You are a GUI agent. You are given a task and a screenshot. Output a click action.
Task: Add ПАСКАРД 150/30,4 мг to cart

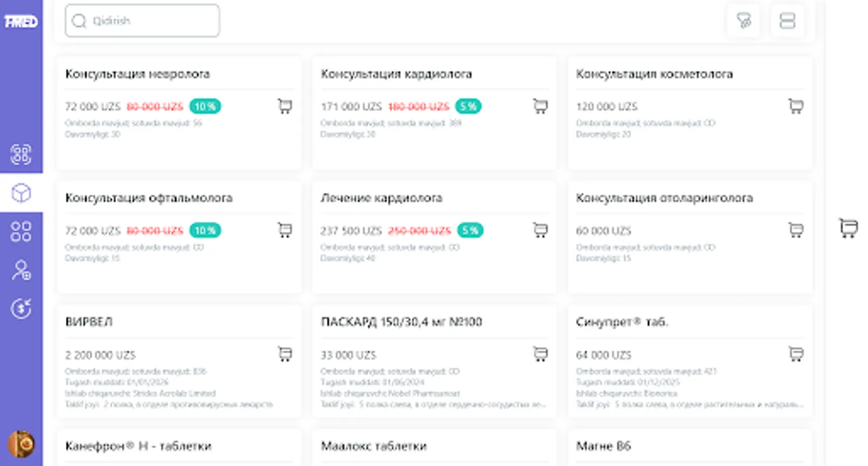[x=540, y=354]
